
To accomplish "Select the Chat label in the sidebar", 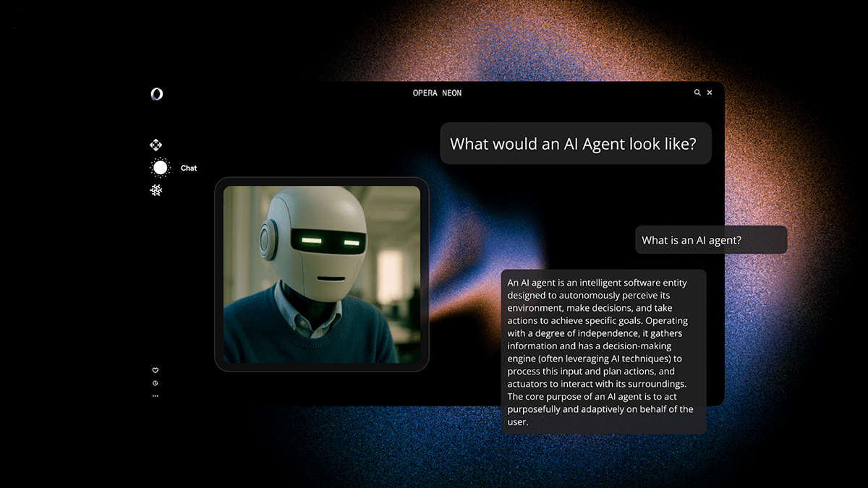I will click(189, 168).
